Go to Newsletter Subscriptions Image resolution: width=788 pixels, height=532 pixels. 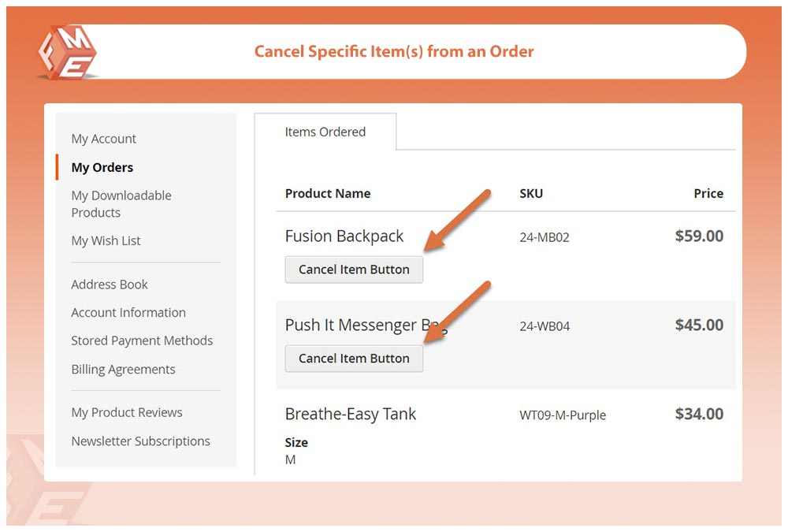140,441
